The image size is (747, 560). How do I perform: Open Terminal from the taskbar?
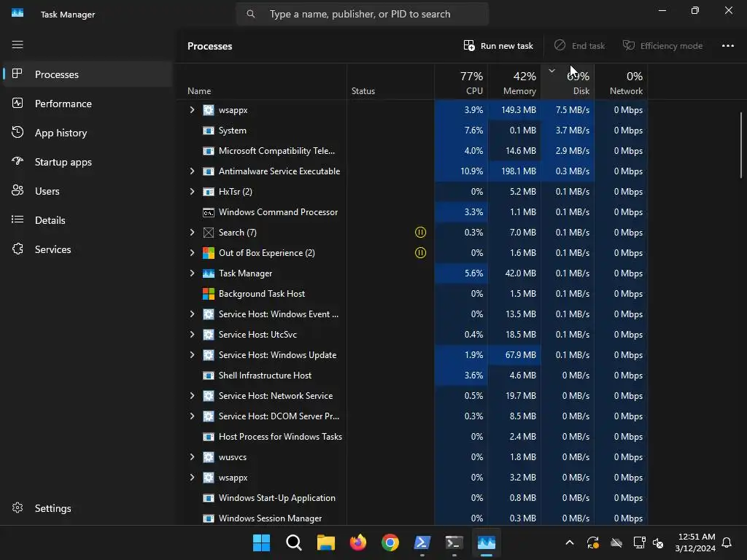coord(454,542)
